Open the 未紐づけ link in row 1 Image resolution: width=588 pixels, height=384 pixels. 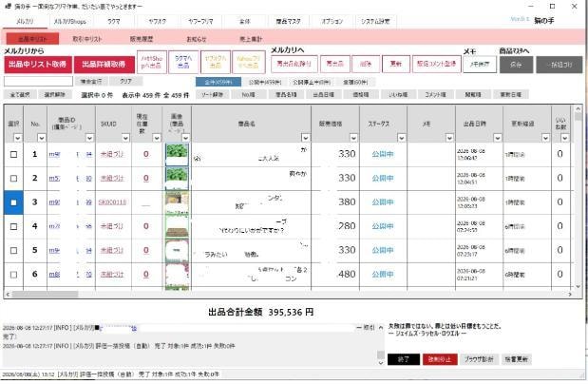click(112, 154)
